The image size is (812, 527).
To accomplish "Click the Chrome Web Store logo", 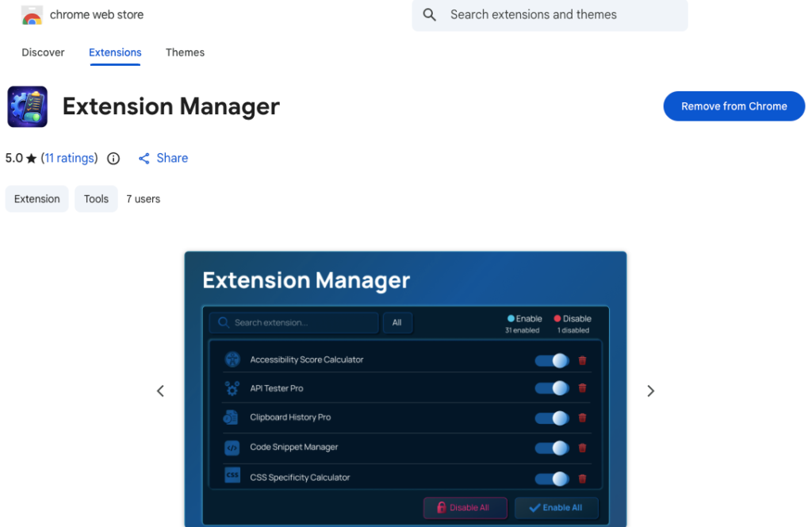I will click(x=32, y=15).
